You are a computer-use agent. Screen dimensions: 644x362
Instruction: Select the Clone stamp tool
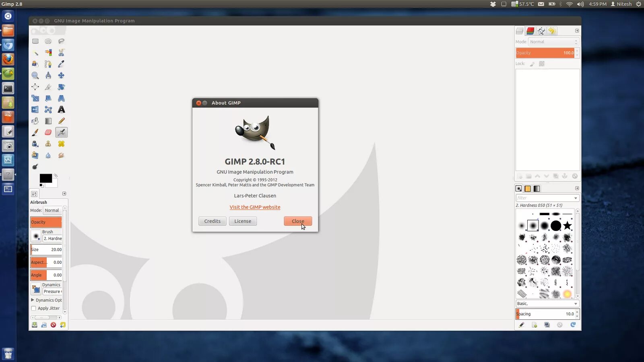click(48, 144)
